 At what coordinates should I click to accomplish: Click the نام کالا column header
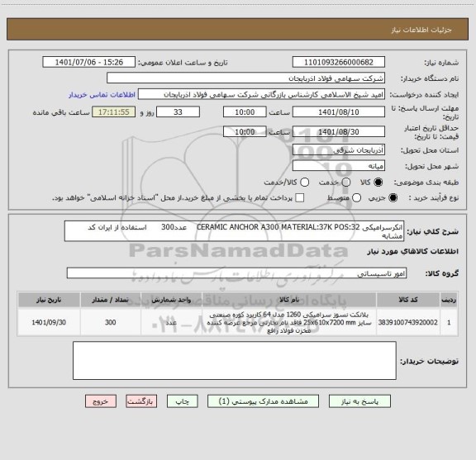pyautogui.click(x=289, y=300)
